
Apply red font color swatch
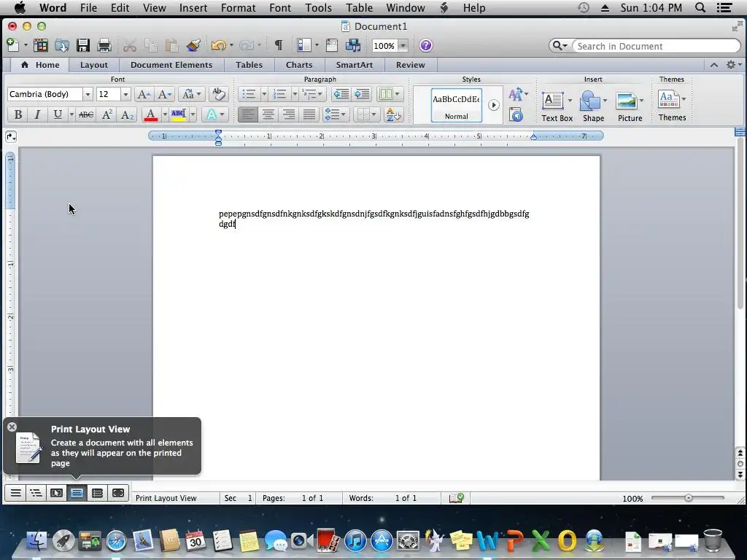click(x=150, y=114)
